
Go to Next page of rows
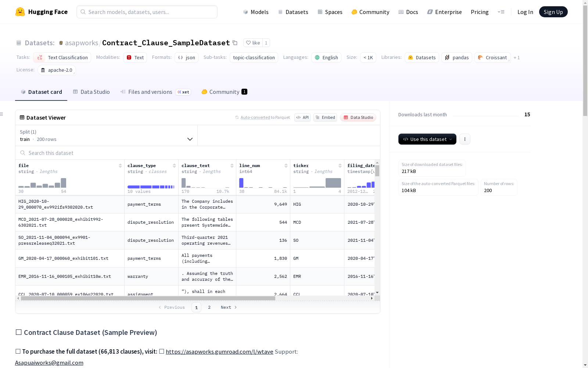click(x=229, y=307)
